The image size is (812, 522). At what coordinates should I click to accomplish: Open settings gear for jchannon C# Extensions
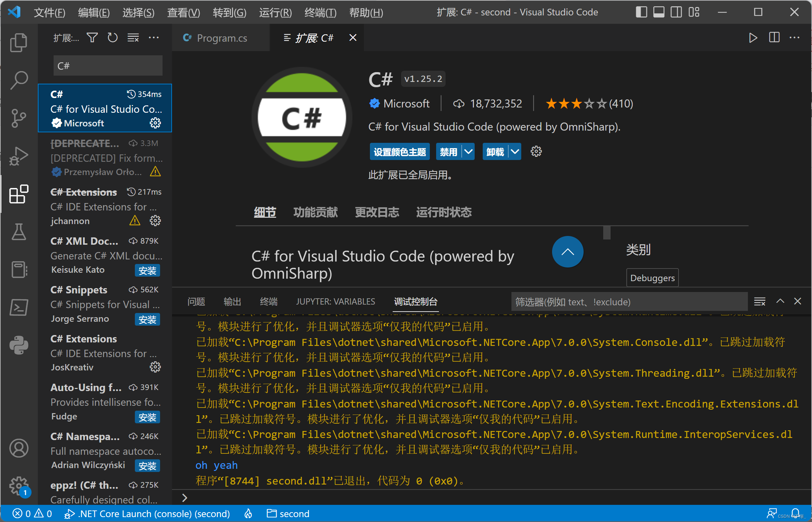tap(155, 221)
